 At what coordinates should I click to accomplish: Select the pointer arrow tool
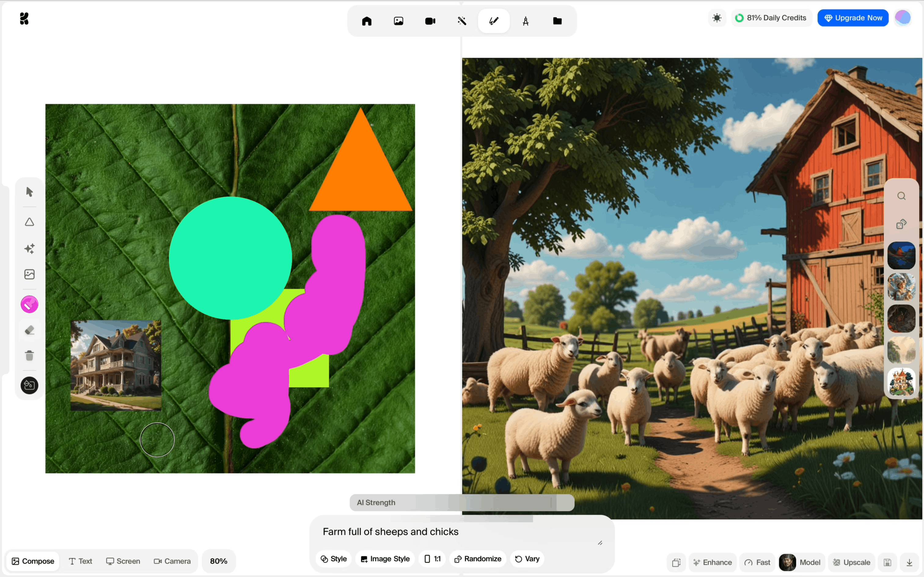(29, 192)
